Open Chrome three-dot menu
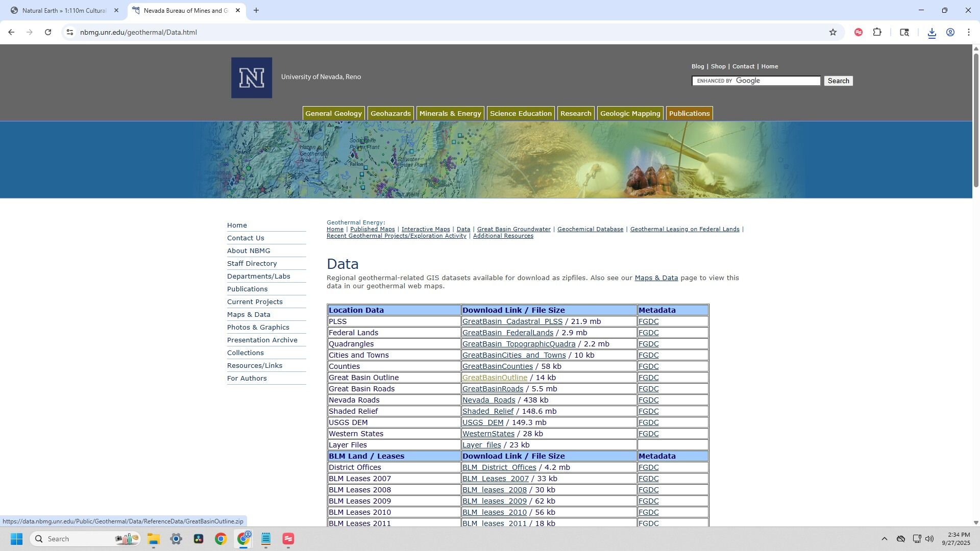Image resolution: width=980 pixels, height=551 pixels. click(x=969, y=32)
